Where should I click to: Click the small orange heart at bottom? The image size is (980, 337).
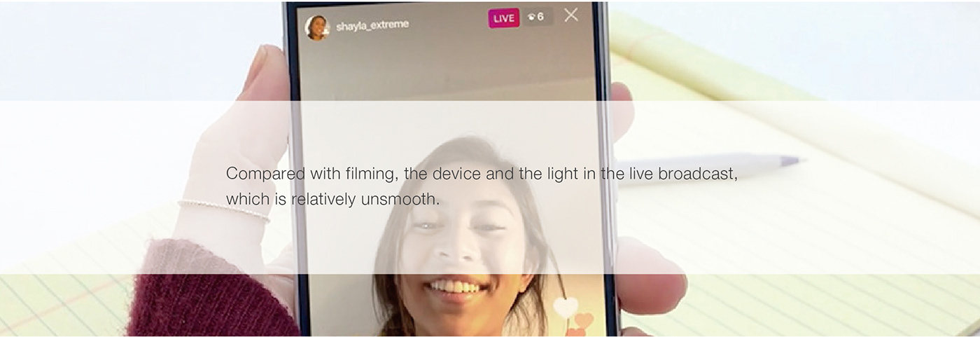(x=575, y=332)
